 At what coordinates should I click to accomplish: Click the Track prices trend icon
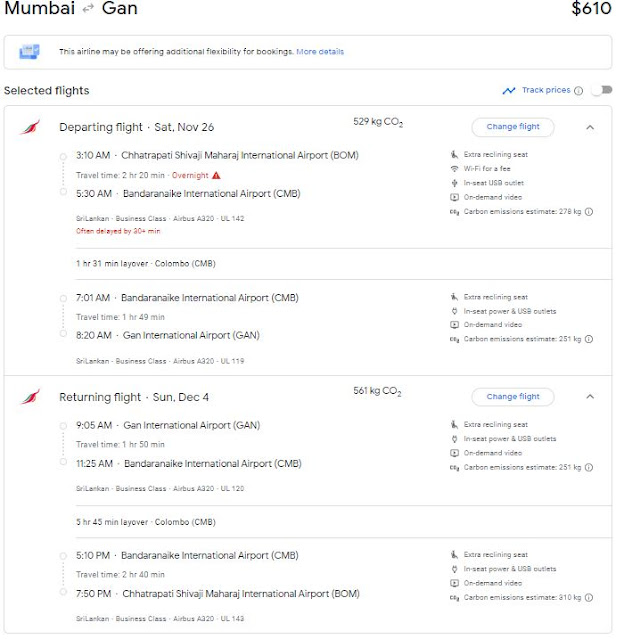click(x=509, y=90)
